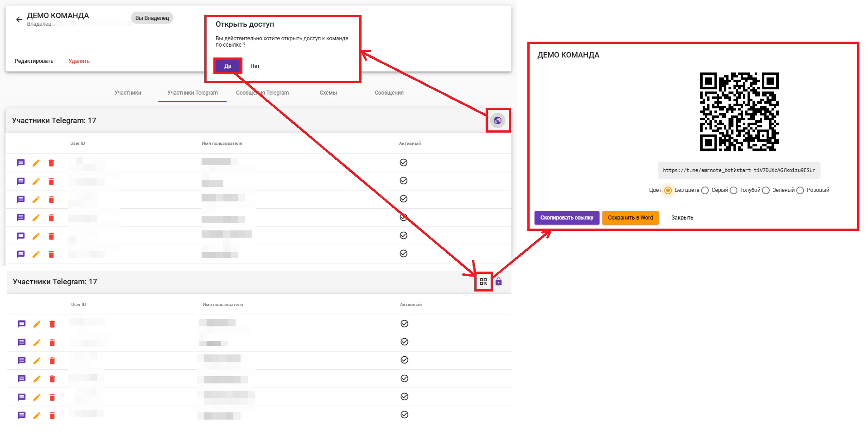Click message icon in last row of lower table

(x=22, y=416)
